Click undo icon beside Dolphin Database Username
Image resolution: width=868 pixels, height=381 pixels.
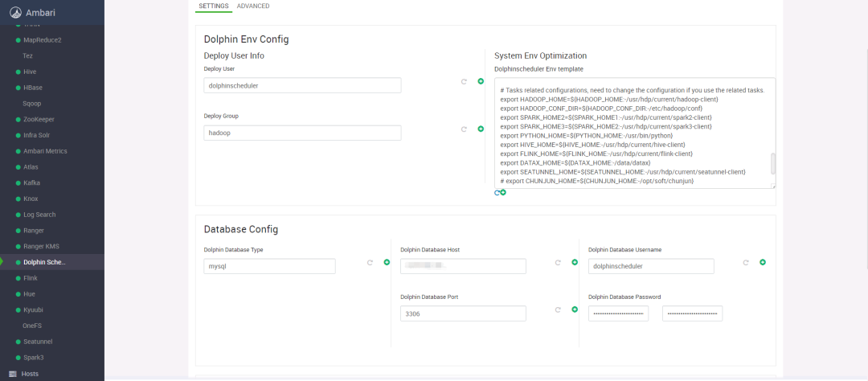tap(746, 263)
